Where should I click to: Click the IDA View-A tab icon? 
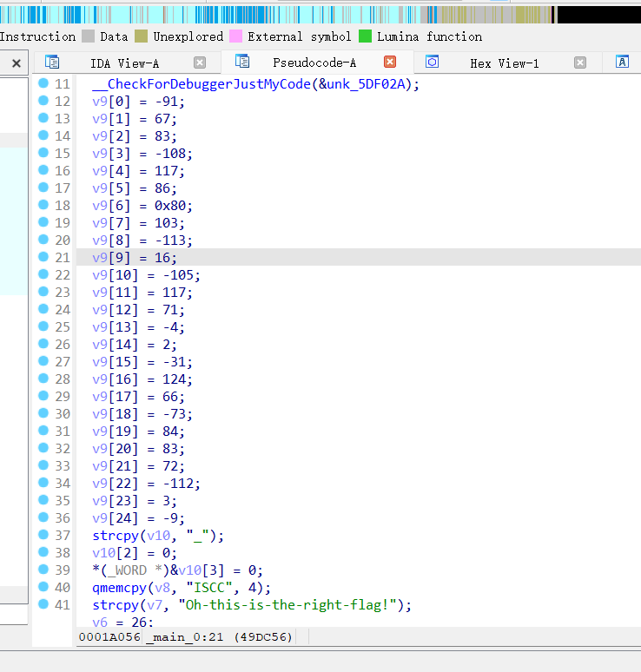click(x=52, y=63)
